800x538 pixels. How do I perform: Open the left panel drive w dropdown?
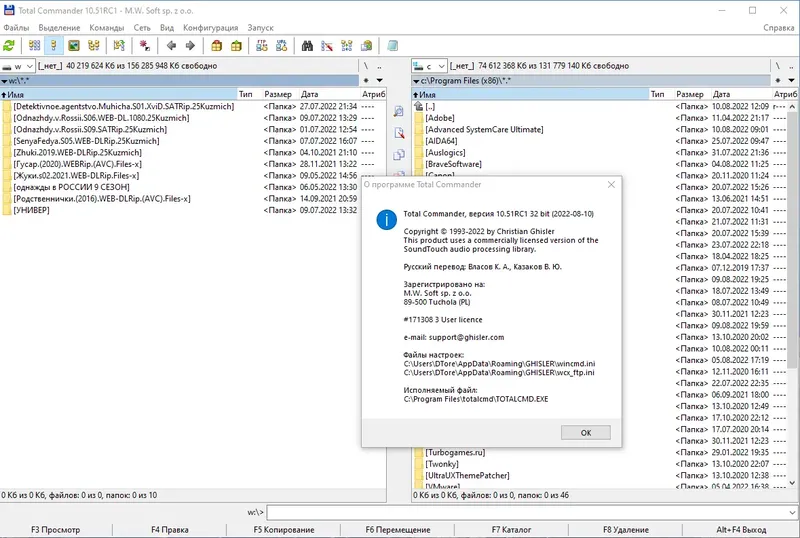tap(17, 66)
